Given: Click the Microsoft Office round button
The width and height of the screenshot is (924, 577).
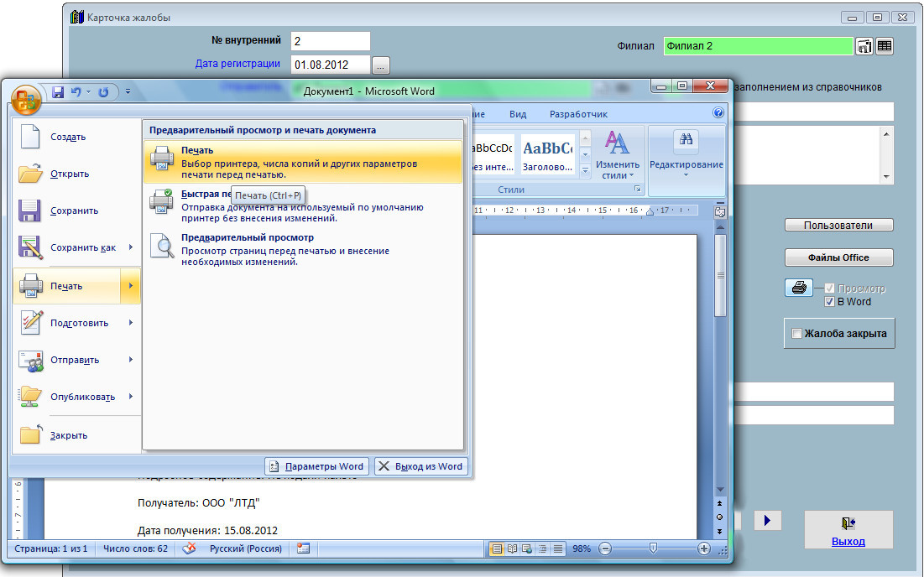Looking at the screenshot, I should click(x=26, y=100).
